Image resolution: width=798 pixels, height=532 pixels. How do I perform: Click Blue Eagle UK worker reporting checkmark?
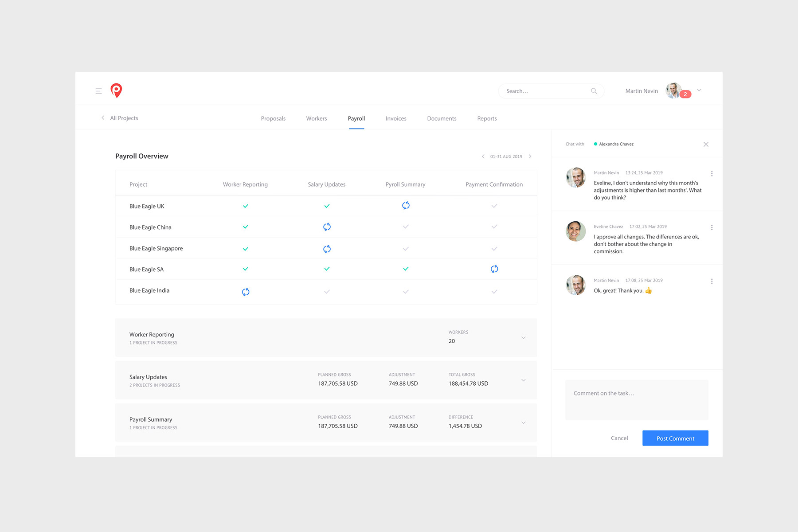pos(246,206)
